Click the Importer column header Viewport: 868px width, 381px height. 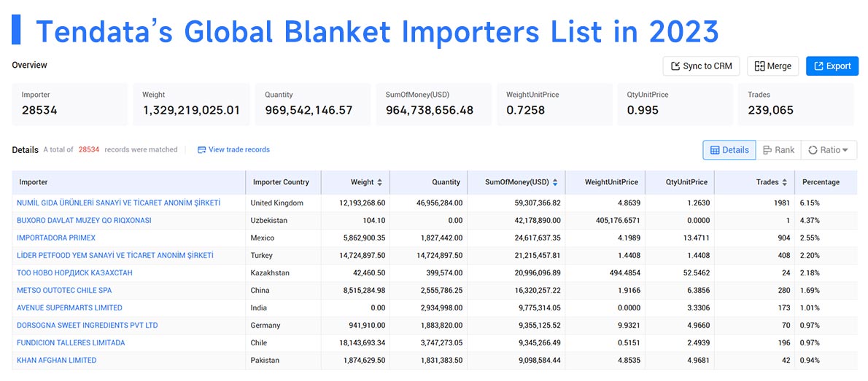click(128, 182)
